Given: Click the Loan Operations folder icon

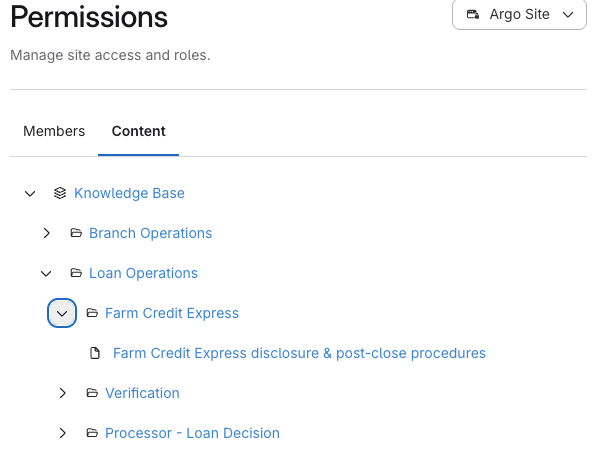Looking at the screenshot, I should pyautogui.click(x=76, y=273).
